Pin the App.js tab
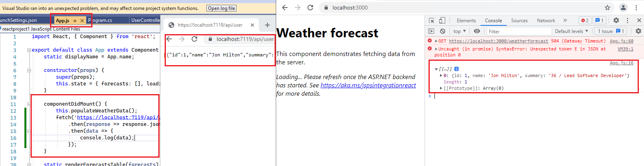 point(75,21)
